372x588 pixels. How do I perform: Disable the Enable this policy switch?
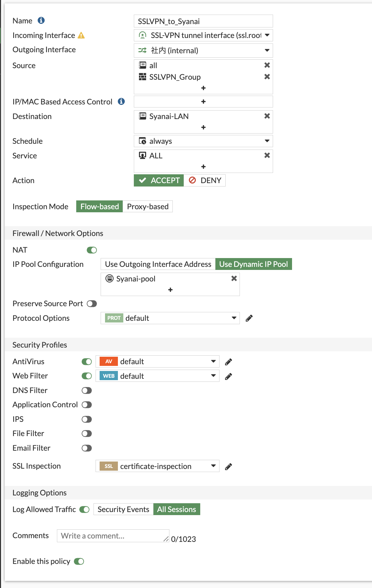pyautogui.click(x=79, y=562)
